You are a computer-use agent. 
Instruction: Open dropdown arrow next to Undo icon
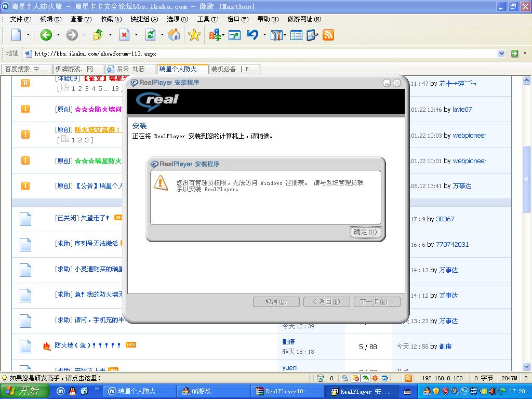point(264,35)
